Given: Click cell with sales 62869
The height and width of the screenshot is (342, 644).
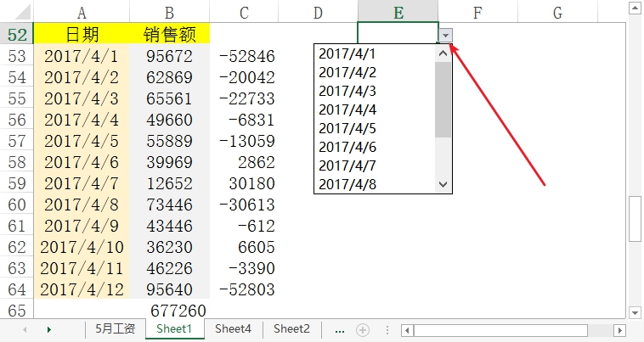Looking at the screenshot, I should click(x=169, y=77).
